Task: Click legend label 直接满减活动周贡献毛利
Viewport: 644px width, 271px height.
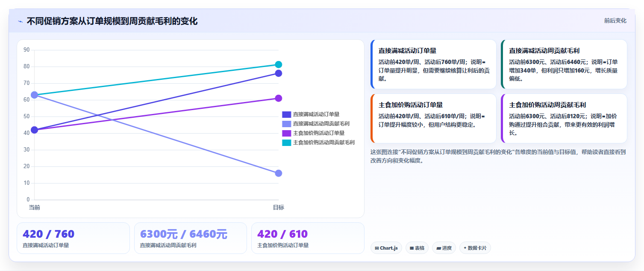Action: coord(321,124)
